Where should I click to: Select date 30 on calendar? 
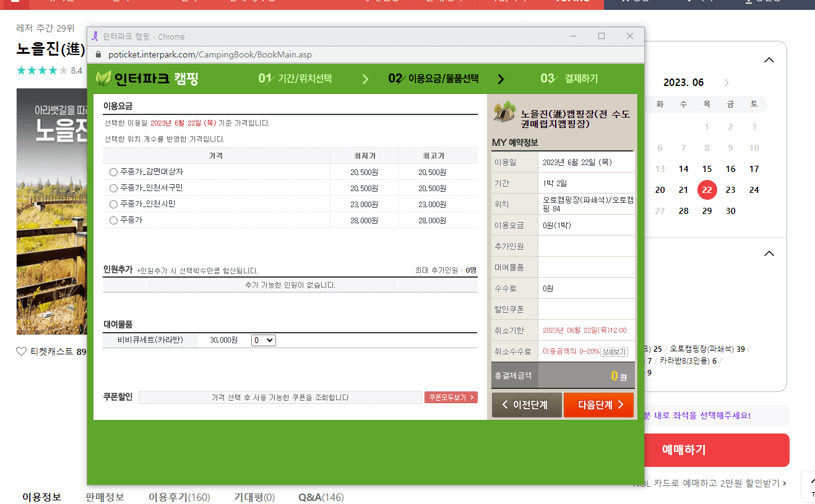coord(730,211)
